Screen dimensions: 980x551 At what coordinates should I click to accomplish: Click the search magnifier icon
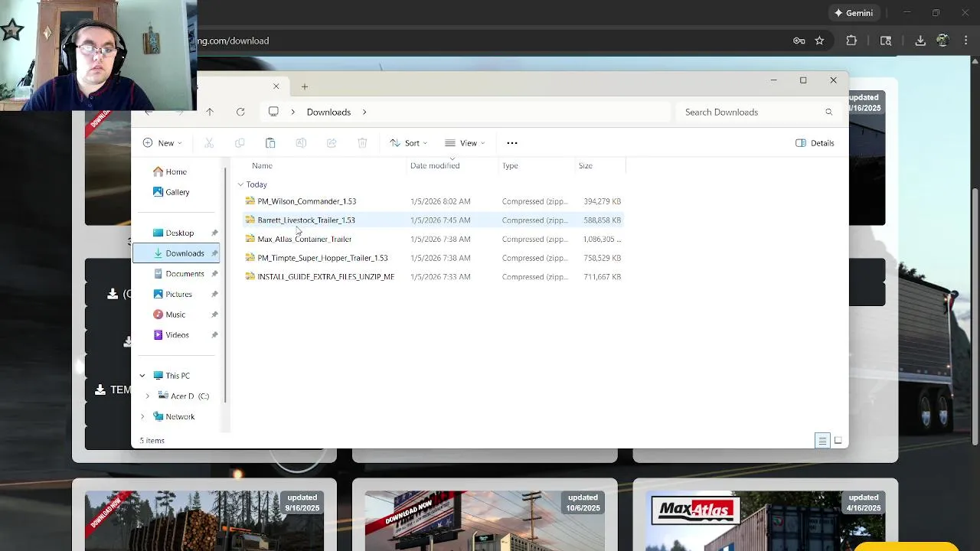tap(828, 112)
